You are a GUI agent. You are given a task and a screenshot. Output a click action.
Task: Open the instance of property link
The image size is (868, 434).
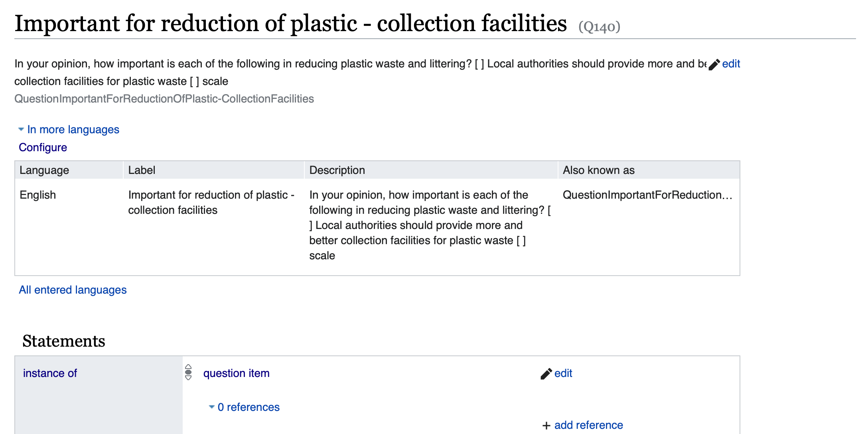click(x=50, y=373)
